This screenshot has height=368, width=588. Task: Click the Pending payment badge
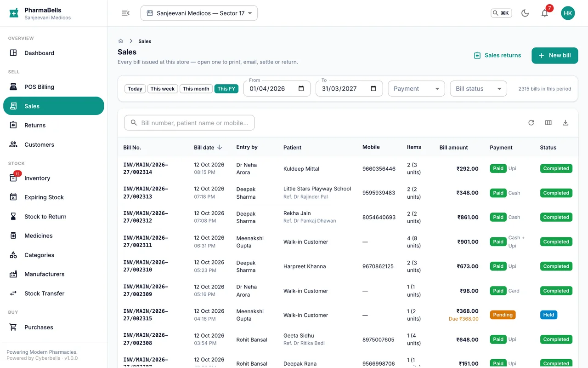(x=503, y=315)
